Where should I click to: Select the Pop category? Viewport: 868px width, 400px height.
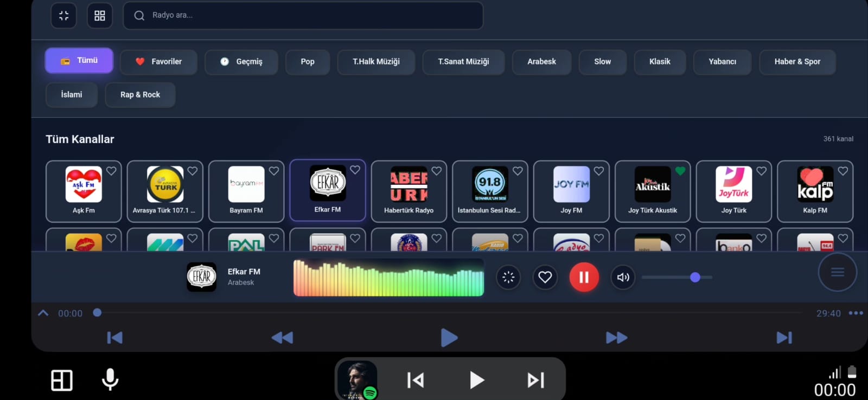(308, 62)
